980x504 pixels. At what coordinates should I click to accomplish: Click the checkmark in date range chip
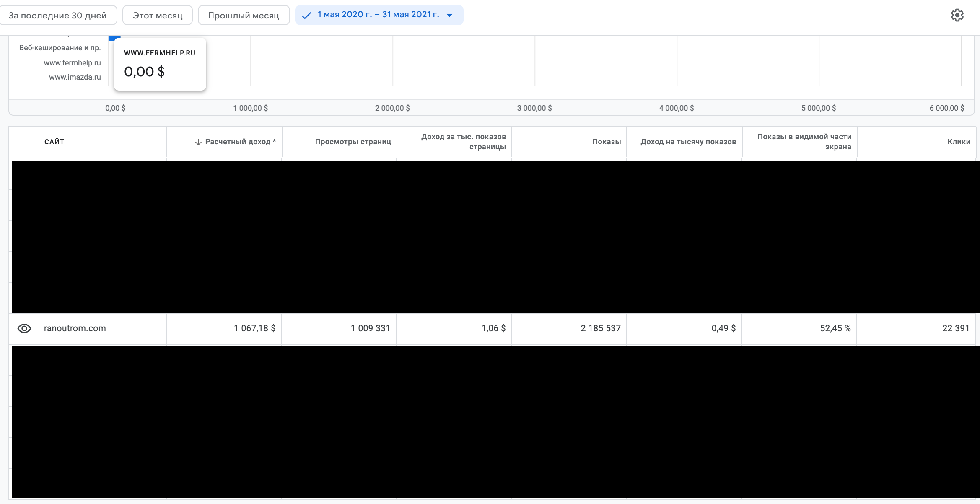point(306,16)
